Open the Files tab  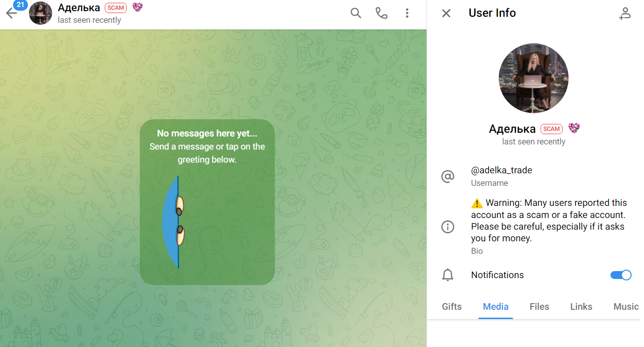tap(539, 306)
